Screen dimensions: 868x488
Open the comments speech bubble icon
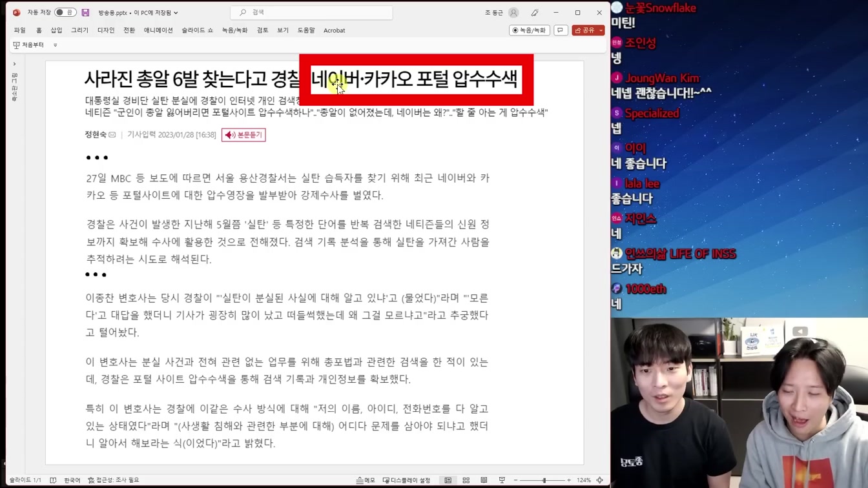pyautogui.click(x=561, y=30)
